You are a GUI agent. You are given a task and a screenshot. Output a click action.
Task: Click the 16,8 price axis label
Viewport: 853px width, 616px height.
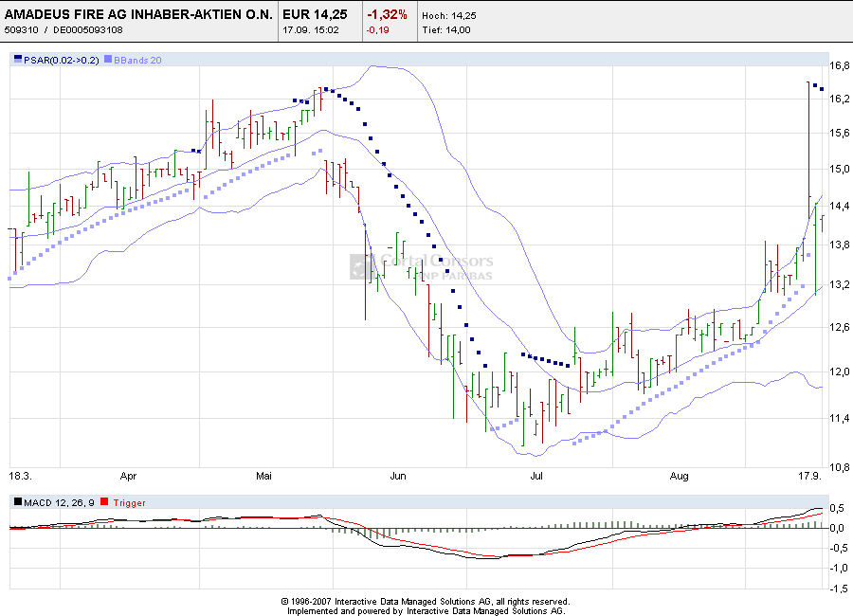pos(840,65)
